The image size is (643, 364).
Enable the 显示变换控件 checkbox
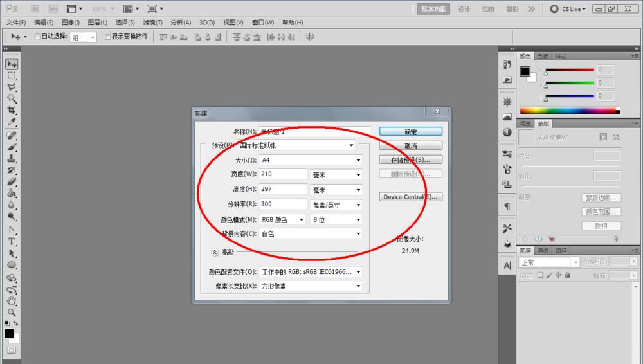(x=107, y=37)
